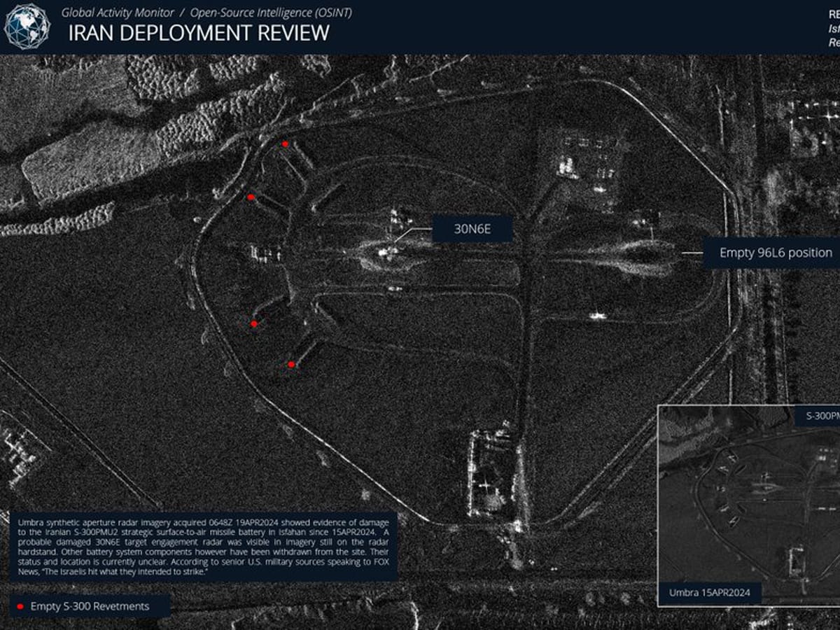Click the IRAN DEPLOYMENT REVIEW title

pos(199,32)
